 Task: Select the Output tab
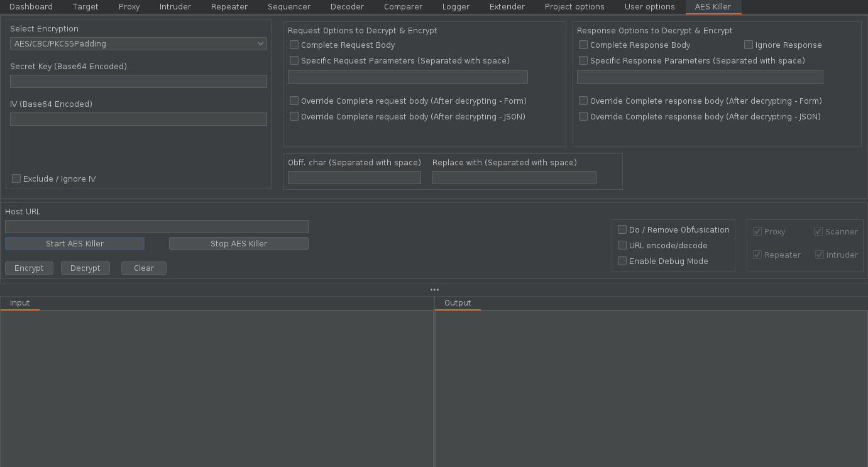point(458,303)
